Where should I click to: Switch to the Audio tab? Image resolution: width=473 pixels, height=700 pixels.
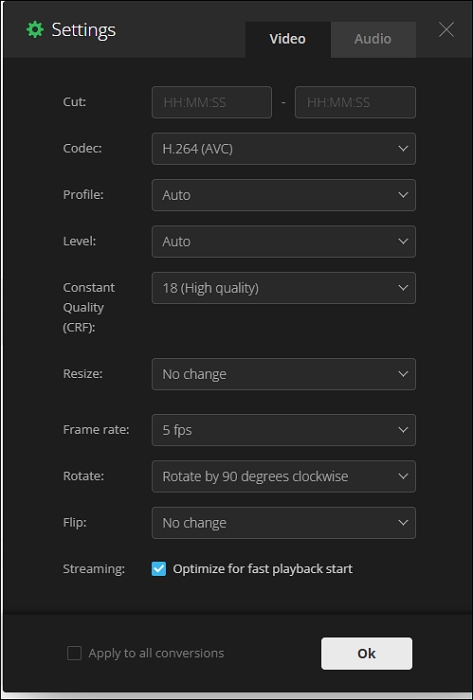tap(373, 39)
